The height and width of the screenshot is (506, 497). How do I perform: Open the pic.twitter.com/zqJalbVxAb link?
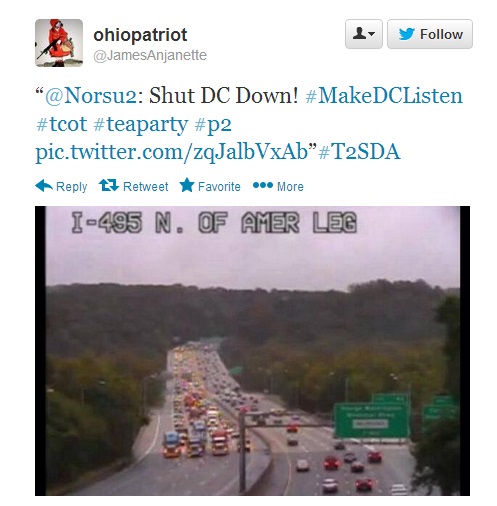click(x=172, y=152)
